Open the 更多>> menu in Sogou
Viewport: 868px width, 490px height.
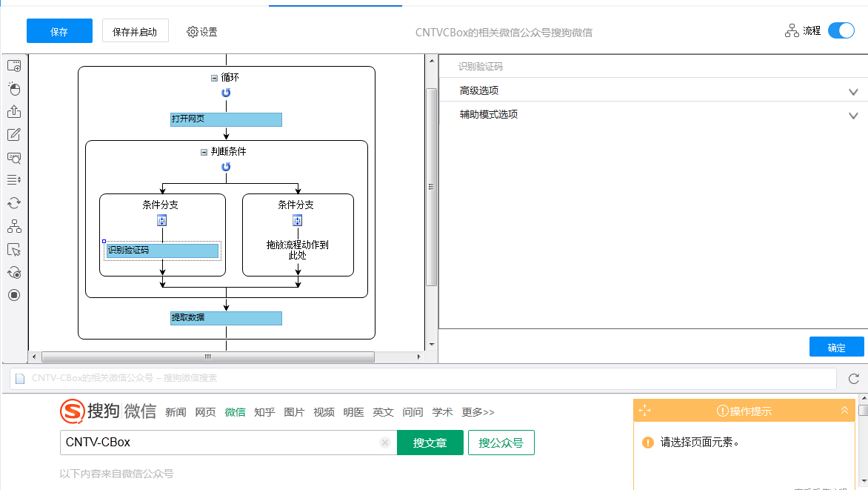(478, 412)
